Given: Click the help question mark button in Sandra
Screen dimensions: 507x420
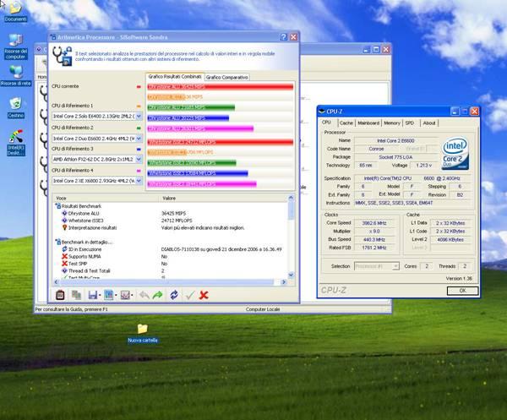Looking at the screenshot, I should tap(281, 37).
